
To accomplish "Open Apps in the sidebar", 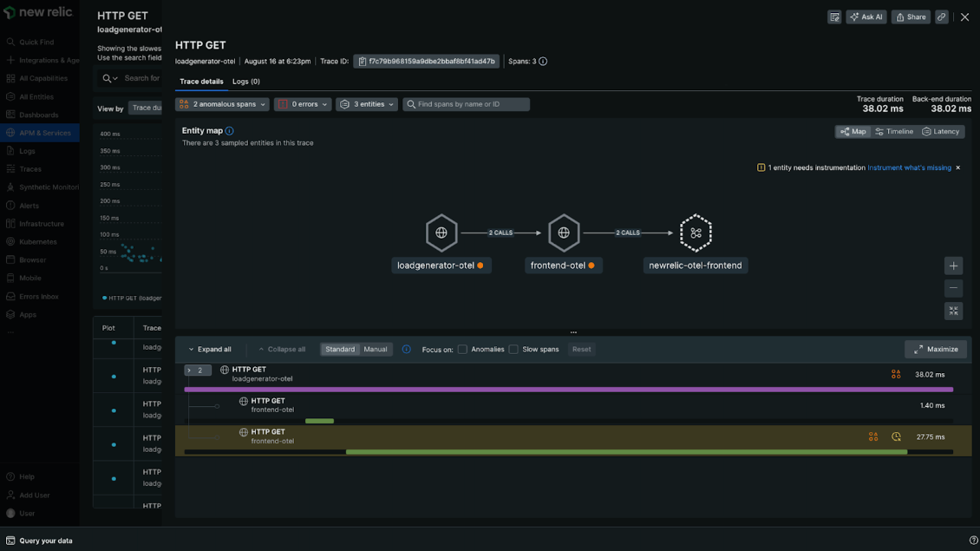I will (28, 315).
